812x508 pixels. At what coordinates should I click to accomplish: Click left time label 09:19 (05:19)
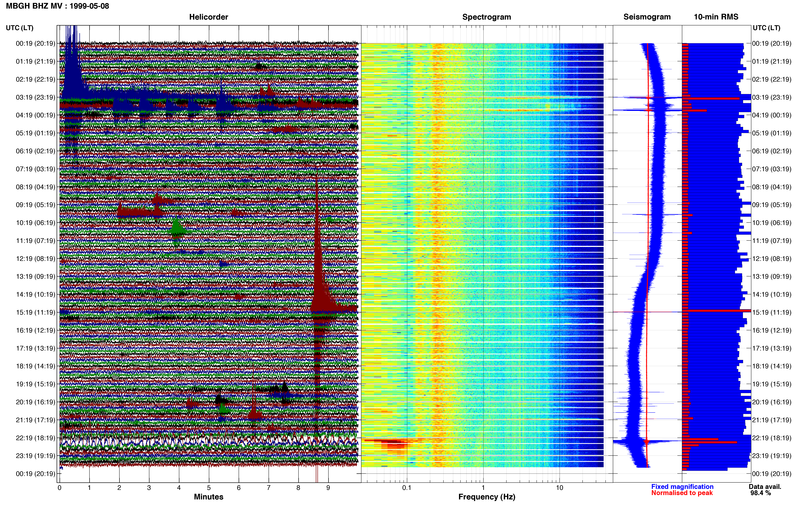[x=35, y=205]
